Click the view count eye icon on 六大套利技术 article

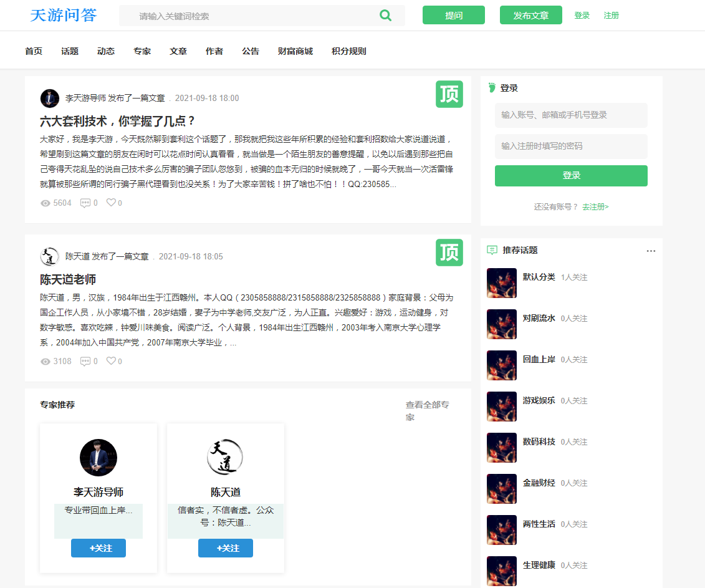click(44, 203)
